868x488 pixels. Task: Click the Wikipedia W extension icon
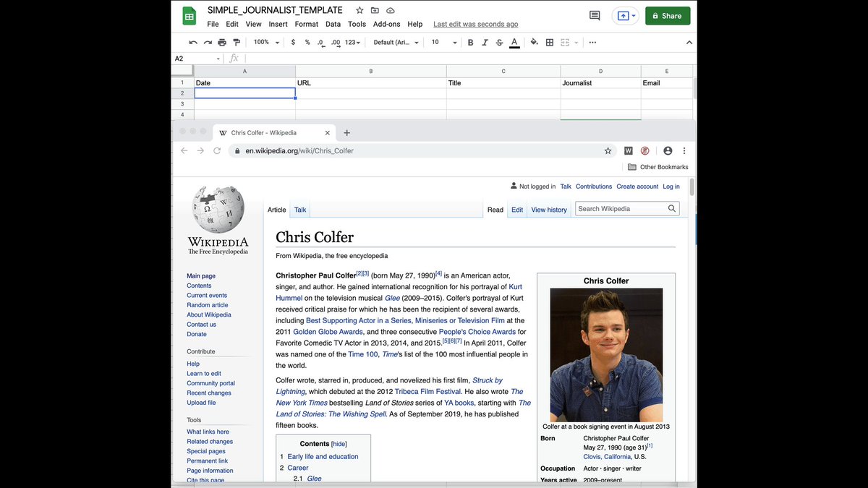pos(629,151)
